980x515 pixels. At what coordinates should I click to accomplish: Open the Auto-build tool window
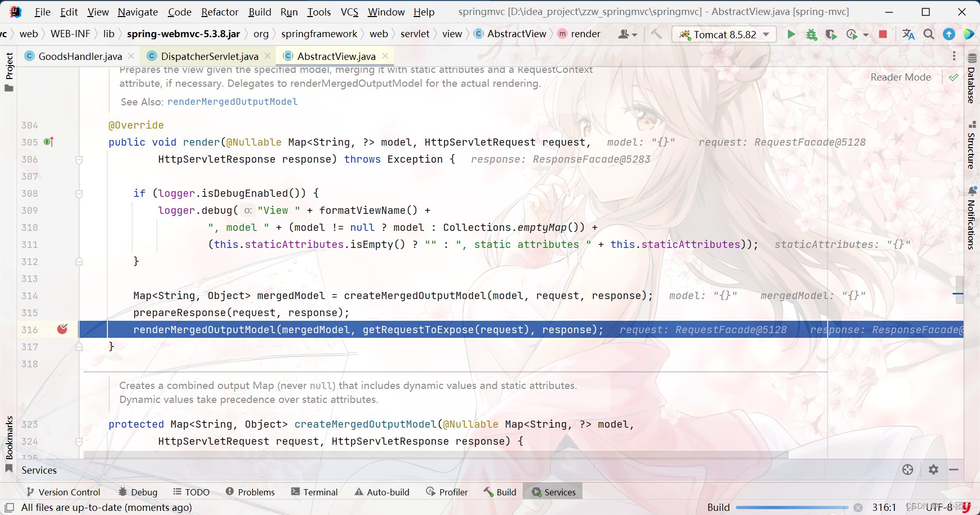tap(382, 492)
